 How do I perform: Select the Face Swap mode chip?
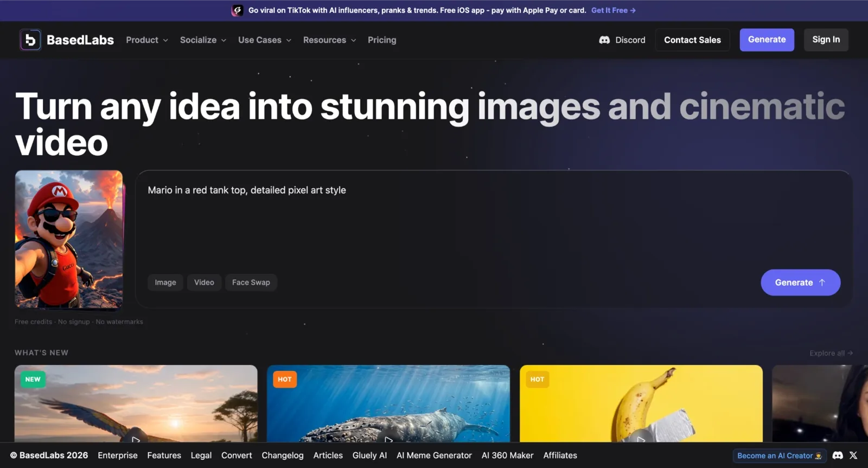point(251,283)
